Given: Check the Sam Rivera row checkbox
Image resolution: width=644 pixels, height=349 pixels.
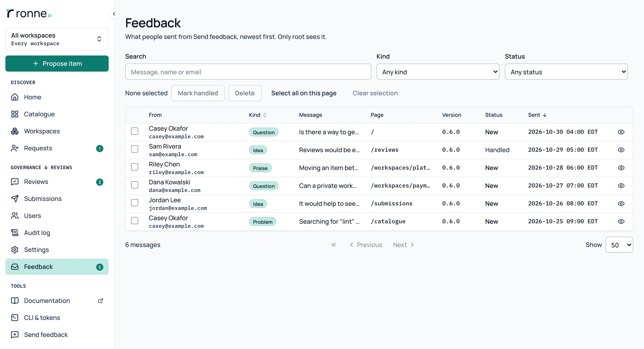Looking at the screenshot, I should coord(135,149).
